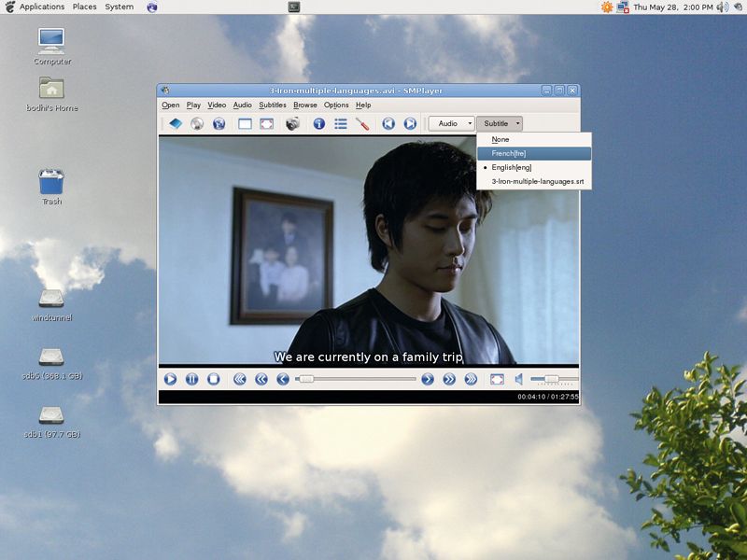This screenshot has width=747, height=560.
Task: Click the Open URL globe icon
Action: pos(218,124)
